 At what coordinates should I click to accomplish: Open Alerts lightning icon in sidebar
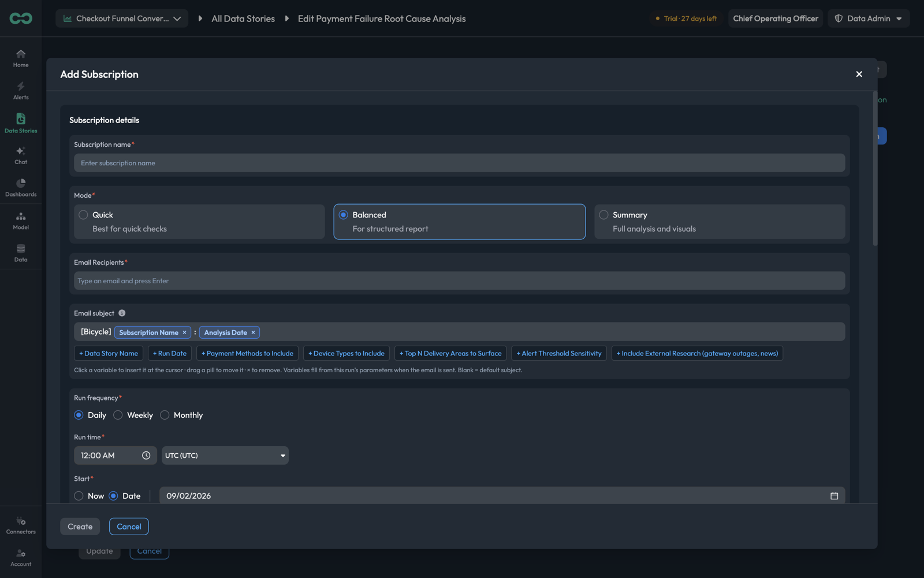pos(21,87)
